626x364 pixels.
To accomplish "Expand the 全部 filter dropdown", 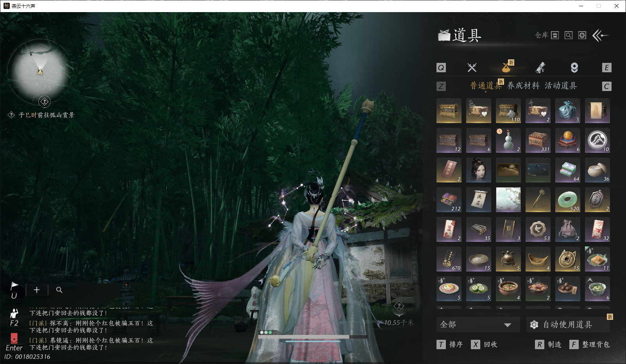I will [x=478, y=325].
